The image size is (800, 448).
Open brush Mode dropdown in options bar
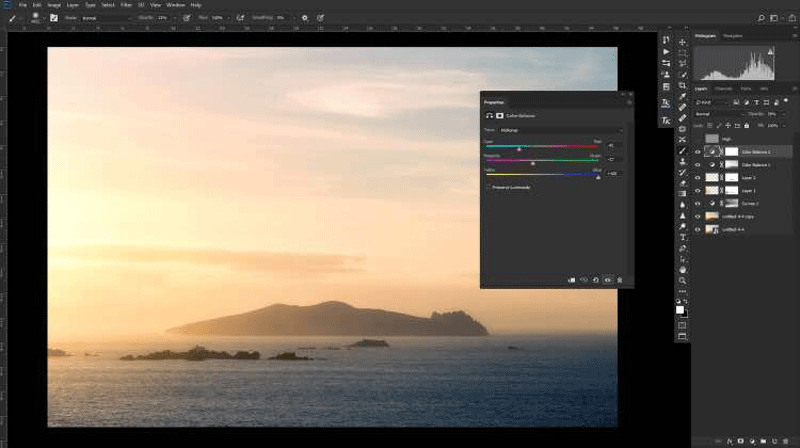106,18
